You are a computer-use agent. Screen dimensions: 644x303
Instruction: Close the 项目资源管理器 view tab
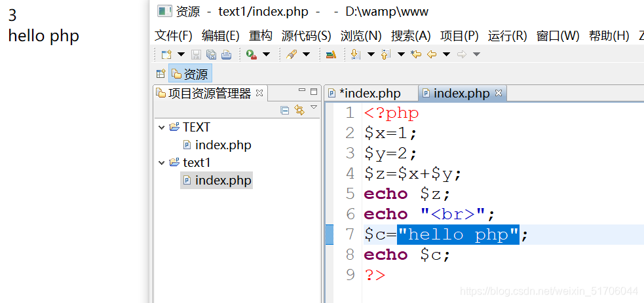tap(259, 93)
